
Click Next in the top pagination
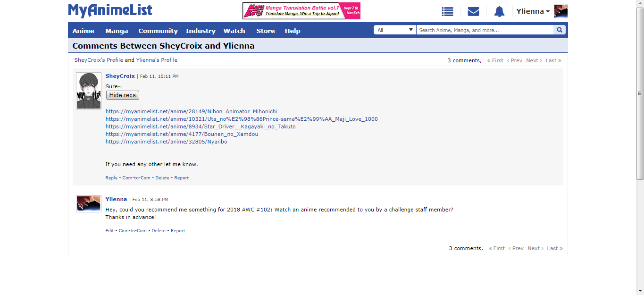pyautogui.click(x=534, y=60)
